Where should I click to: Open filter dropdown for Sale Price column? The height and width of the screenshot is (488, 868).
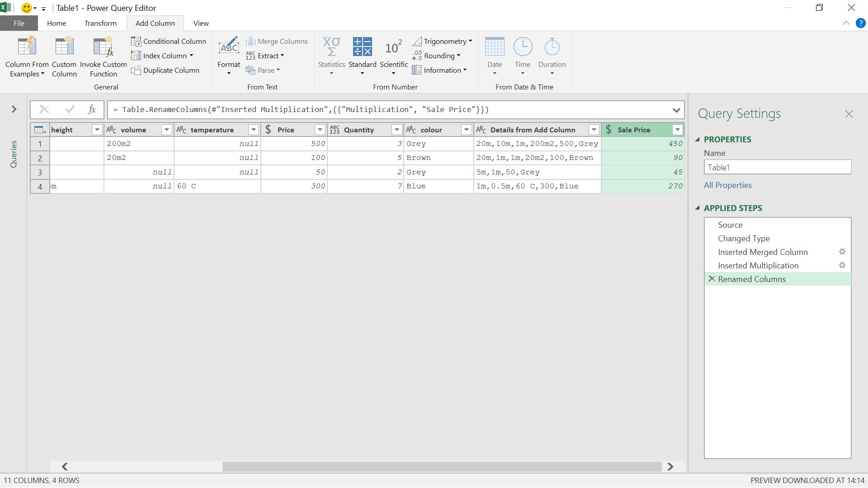[x=677, y=130]
